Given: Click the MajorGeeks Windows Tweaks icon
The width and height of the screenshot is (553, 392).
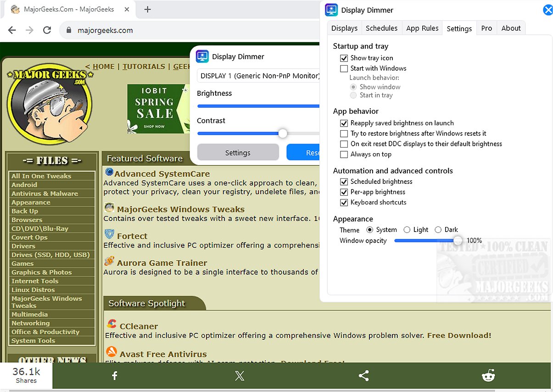Looking at the screenshot, I should (x=109, y=207).
